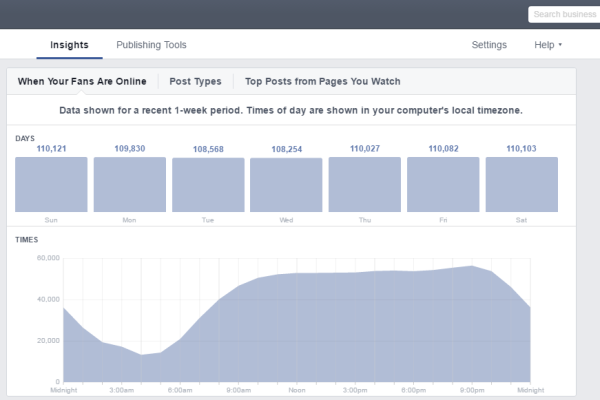Open page Settings
The height and width of the screenshot is (400, 600).
click(x=489, y=45)
